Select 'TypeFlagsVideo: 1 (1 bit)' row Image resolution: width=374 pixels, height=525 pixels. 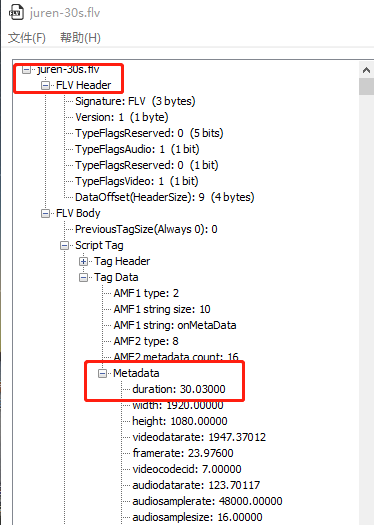point(137,181)
